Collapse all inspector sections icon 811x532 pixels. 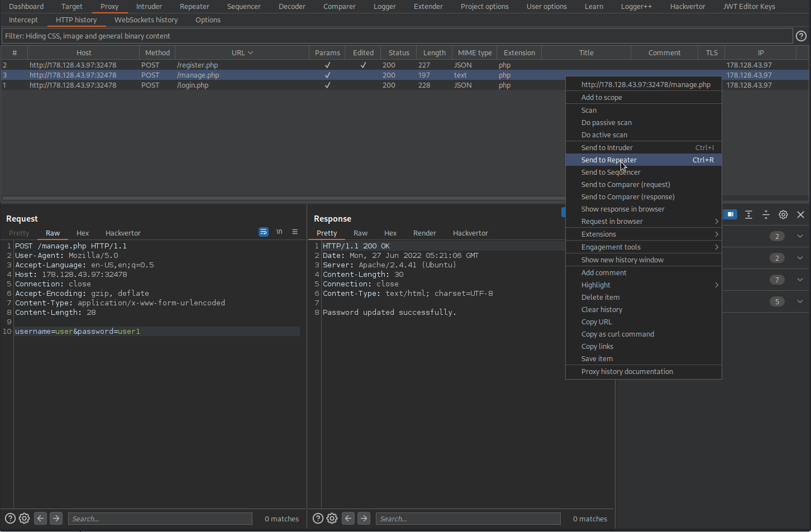click(766, 214)
